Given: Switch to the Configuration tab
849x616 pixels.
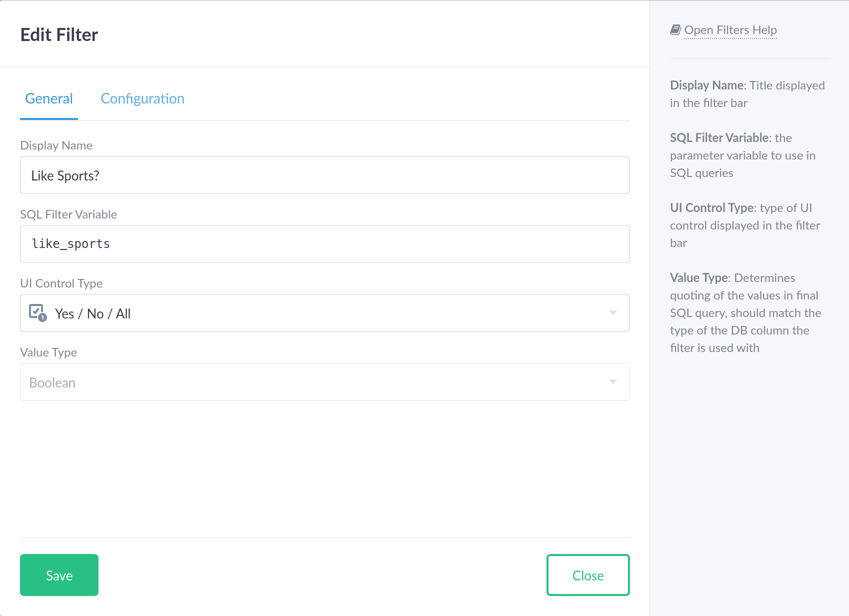Looking at the screenshot, I should (x=142, y=98).
